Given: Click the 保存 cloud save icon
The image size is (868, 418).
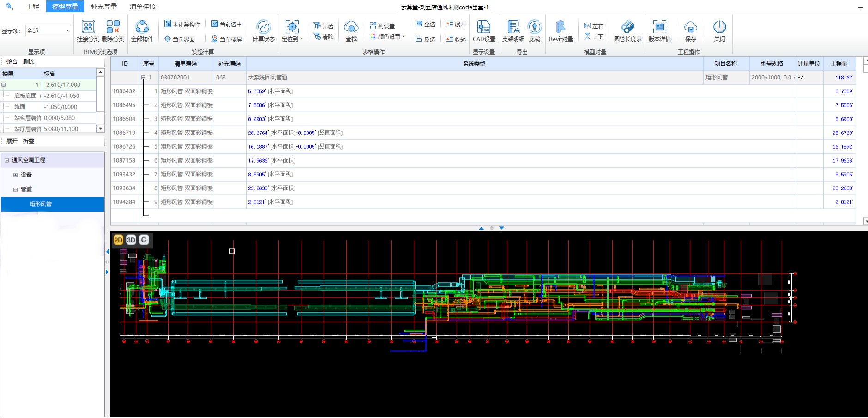Looking at the screenshot, I should (690, 30).
